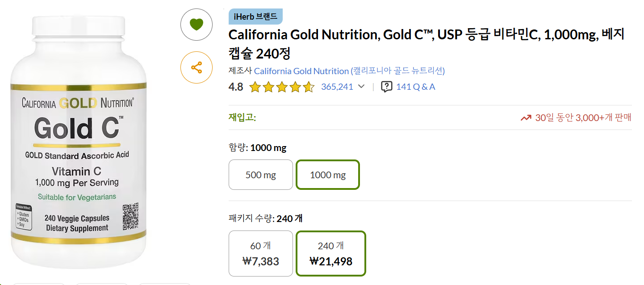The height and width of the screenshot is (285, 644).
Task: Add product to wishlist with heart icon
Action: pyautogui.click(x=196, y=25)
